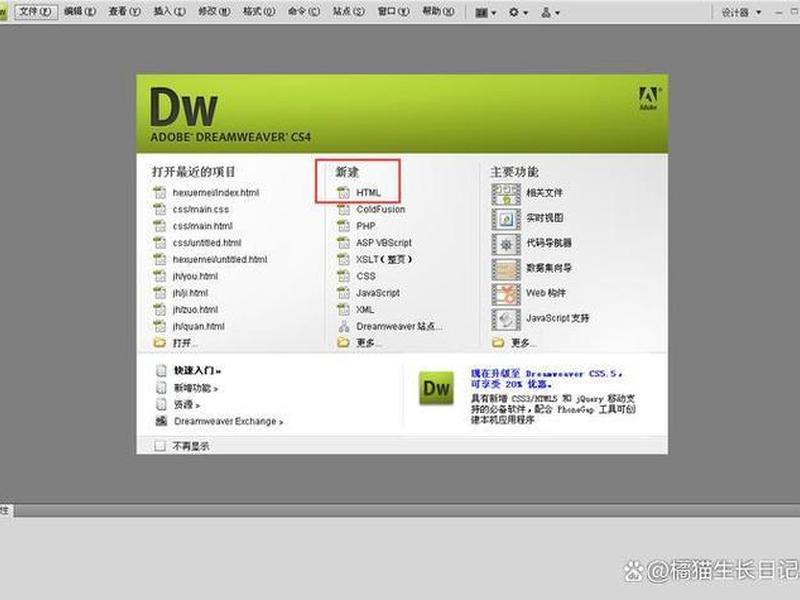Viewport: 800px width, 600px height.
Task: Open the 格式 (Format) menu
Action: [259, 11]
